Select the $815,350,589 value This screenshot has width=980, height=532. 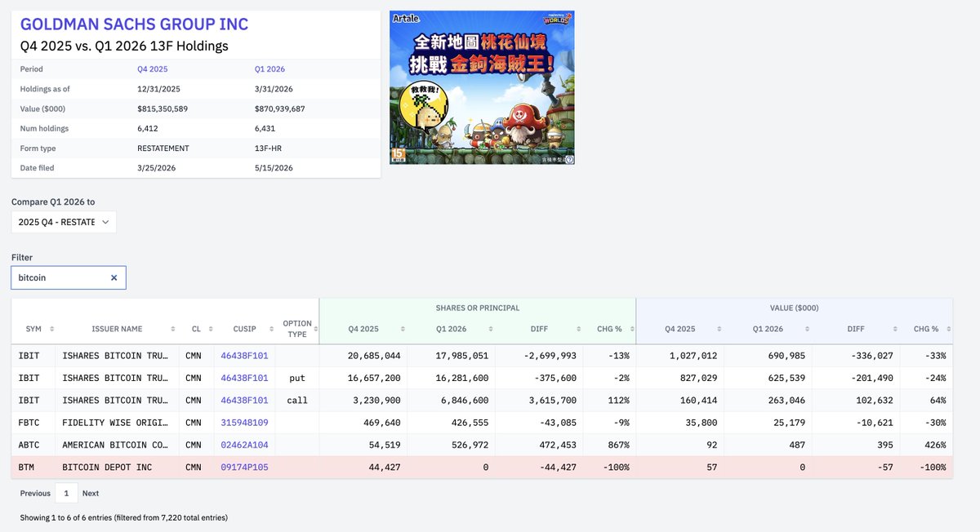163,109
